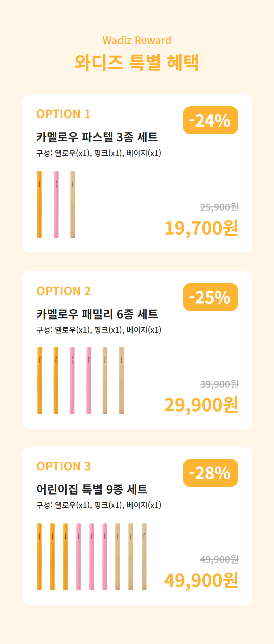Click the -25% discount badge

pos(211,297)
